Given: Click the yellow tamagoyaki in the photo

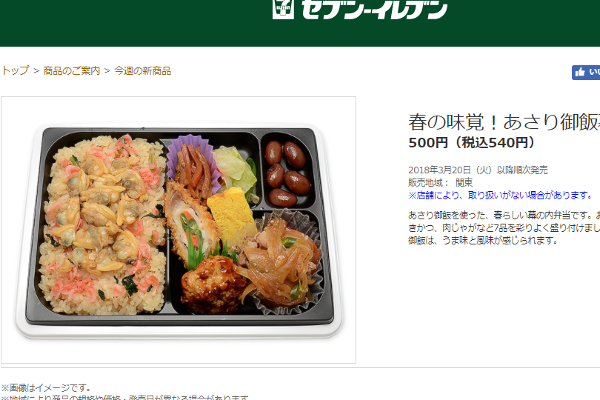Looking at the screenshot, I should [231, 214].
